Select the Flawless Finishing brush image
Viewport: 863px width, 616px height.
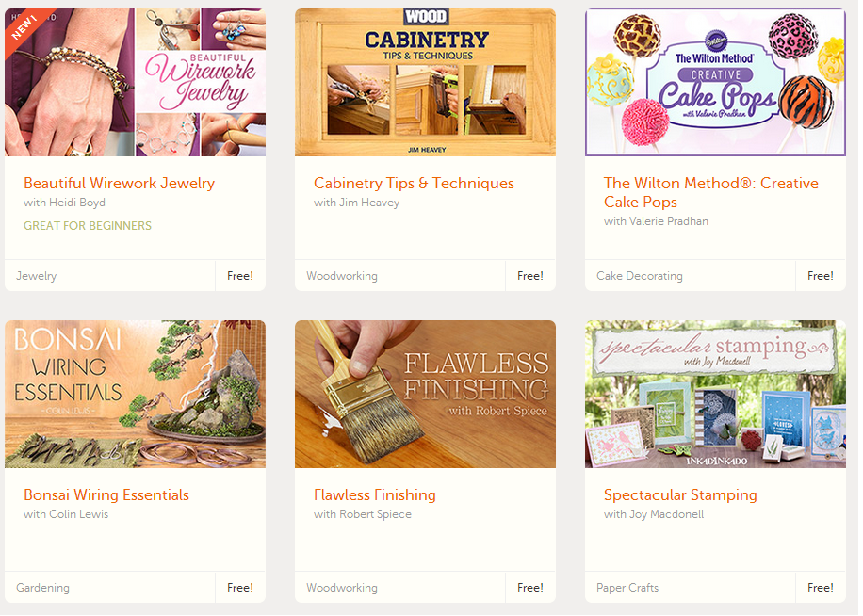(426, 395)
